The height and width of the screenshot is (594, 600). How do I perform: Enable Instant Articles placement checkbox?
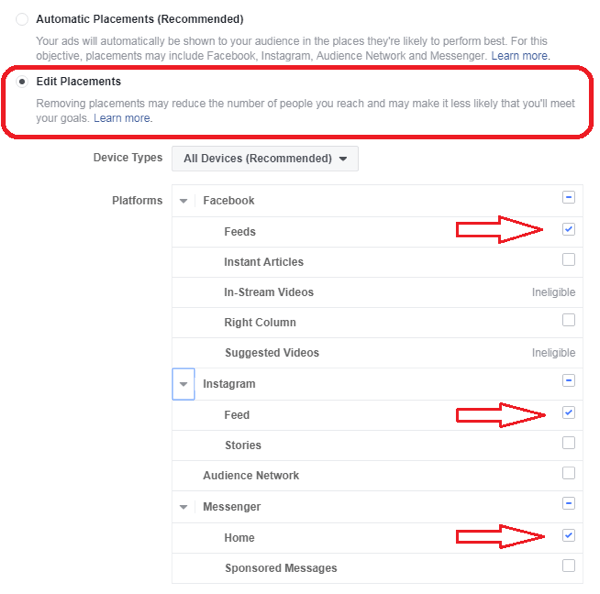568,260
